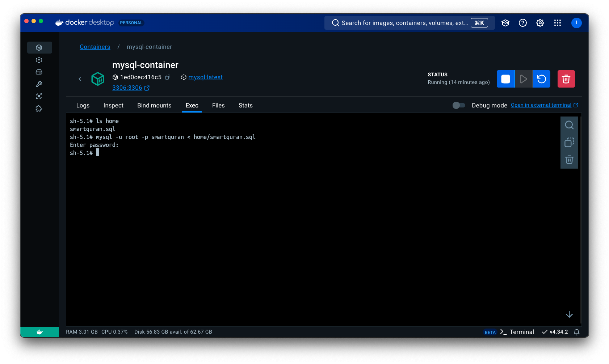Click the RAM 3.01 GB usage text

(x=82, y=332)
